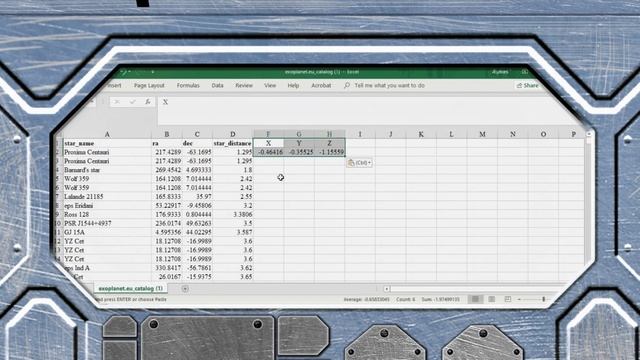
Task: Click the Y header cell
Action: [299, 143]
